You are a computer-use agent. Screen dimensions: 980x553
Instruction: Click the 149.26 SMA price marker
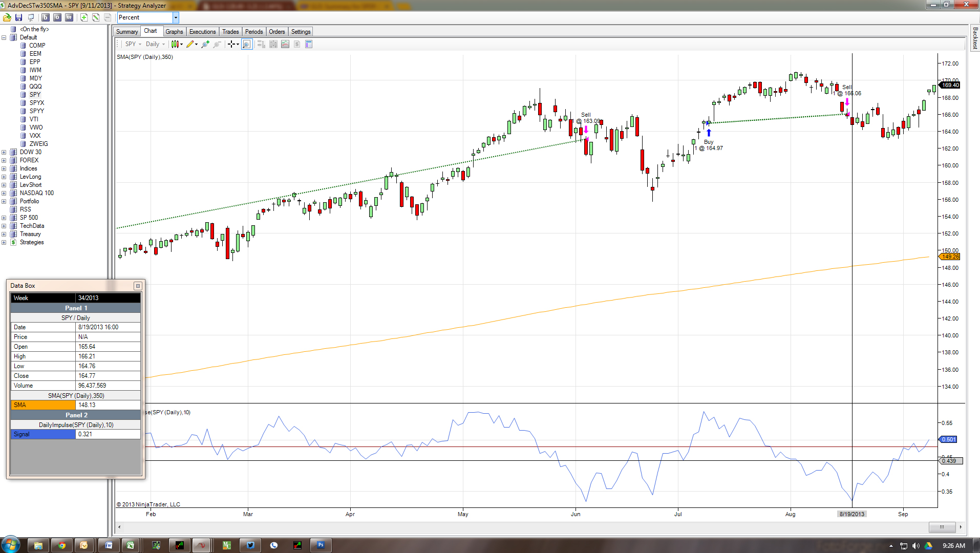point(950,257)
